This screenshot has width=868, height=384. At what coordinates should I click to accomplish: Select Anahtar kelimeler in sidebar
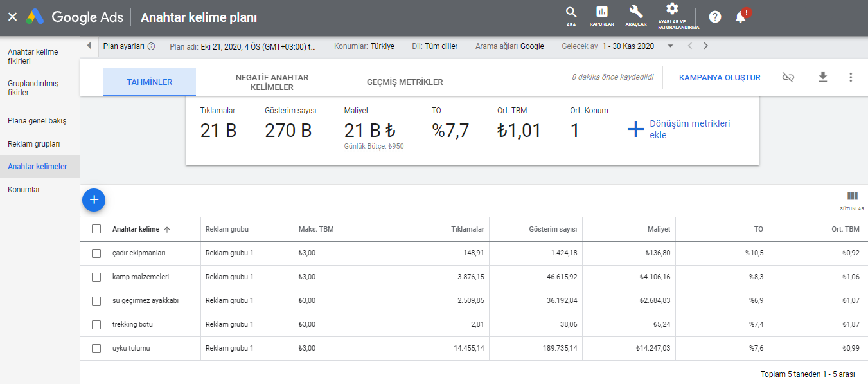pos(40,167)
